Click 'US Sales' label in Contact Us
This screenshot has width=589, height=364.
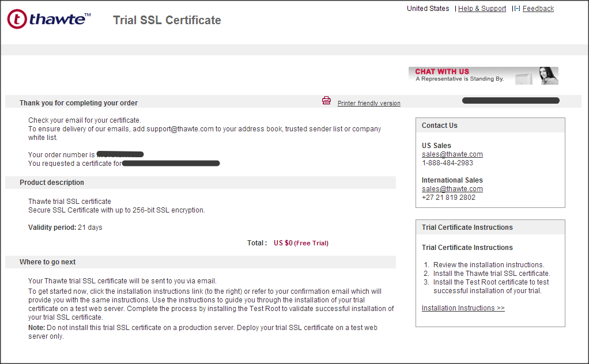click(x=436, y=146)
